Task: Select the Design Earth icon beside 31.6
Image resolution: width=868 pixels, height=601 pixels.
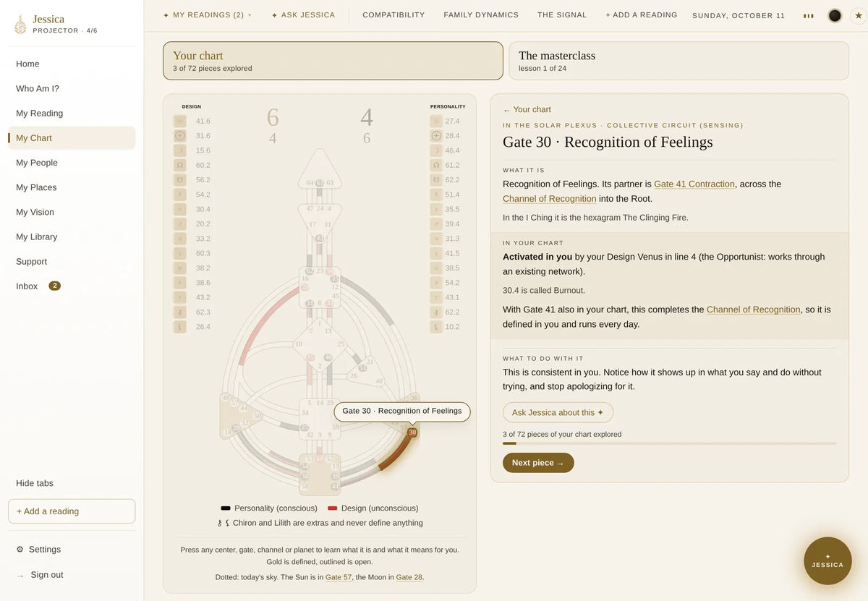Action: [180, 136]
